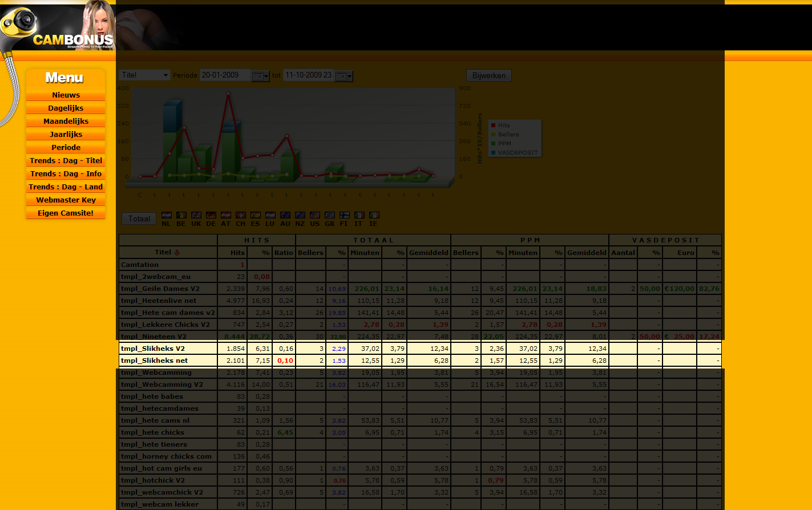This screenshot has height=510, width=812.
Task: Filter by the BE flag
Action: [x=181, y=215]
